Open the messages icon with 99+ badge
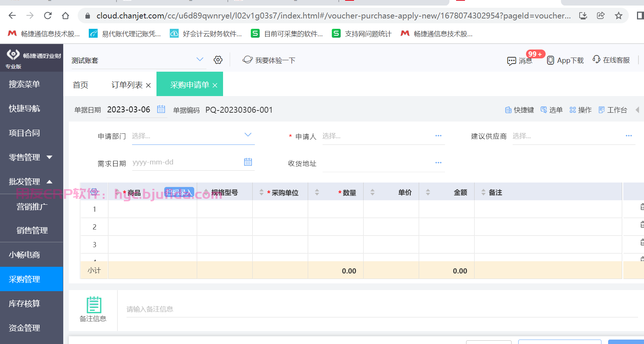Viewport: 644px width, 344px height. click(512, 61)
